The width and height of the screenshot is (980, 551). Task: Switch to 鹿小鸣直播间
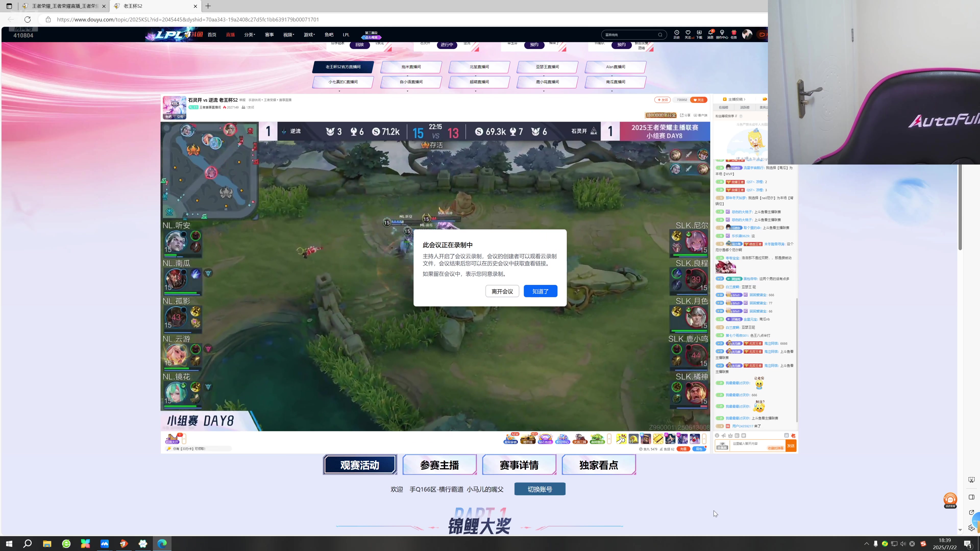point(547,82)
